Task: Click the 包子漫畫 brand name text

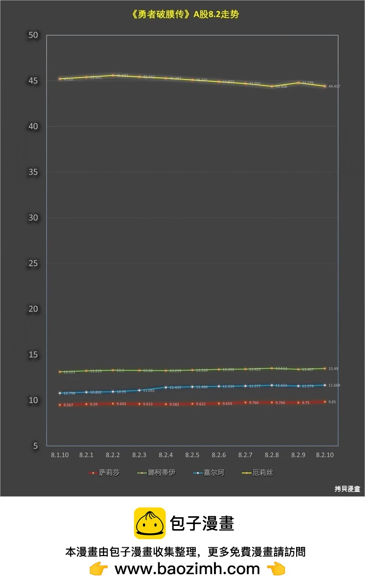Action: pos(202,523)
